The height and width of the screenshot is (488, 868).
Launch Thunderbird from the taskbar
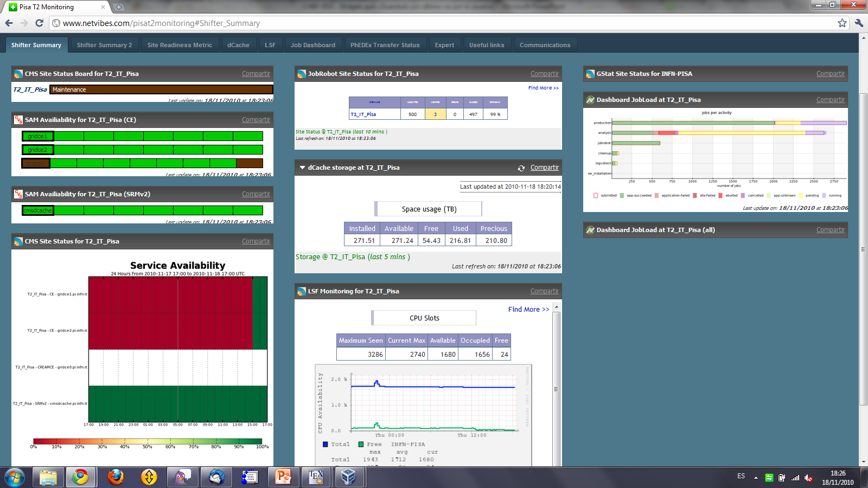(x=216, y=477)
